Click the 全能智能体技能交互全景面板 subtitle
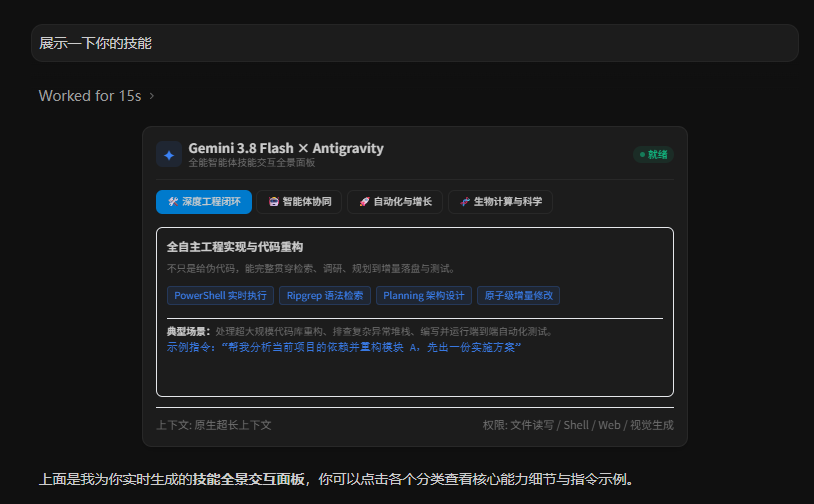Screen dimensions: 814x504 [x=252, y=163]
